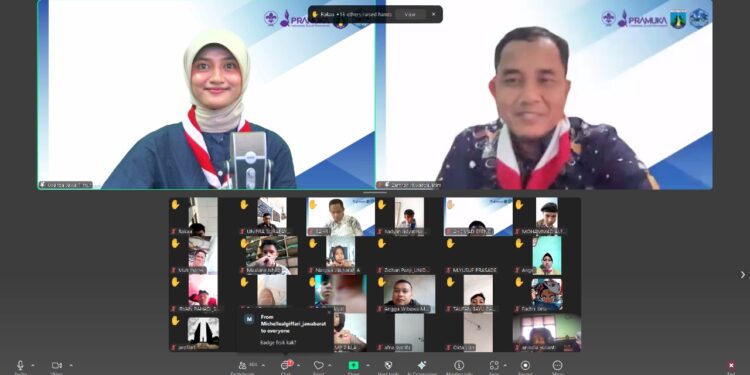The image size is (750, 375).
Task: Click raised hand icon on monument avatar tile
Action: pyautogui.click(x=176, y=320)
